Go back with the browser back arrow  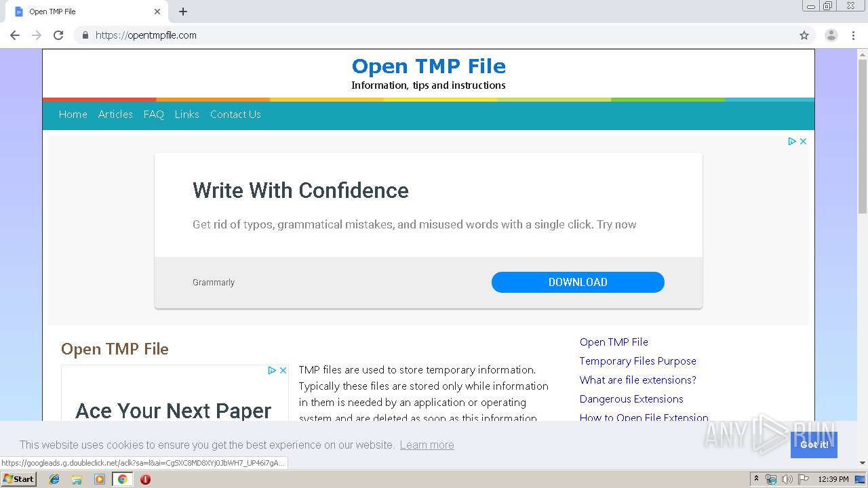[x=15, y=35]
